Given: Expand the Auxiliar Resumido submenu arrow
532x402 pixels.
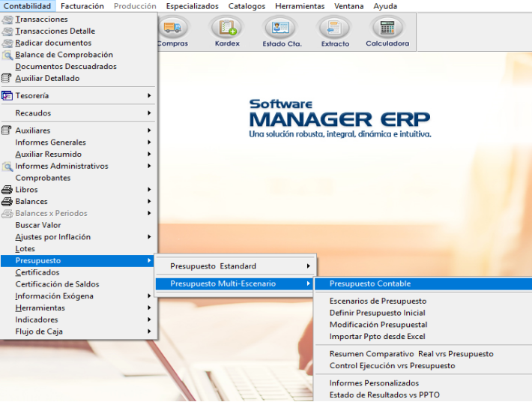Looking at the screenshot, I should click(149, 154).
